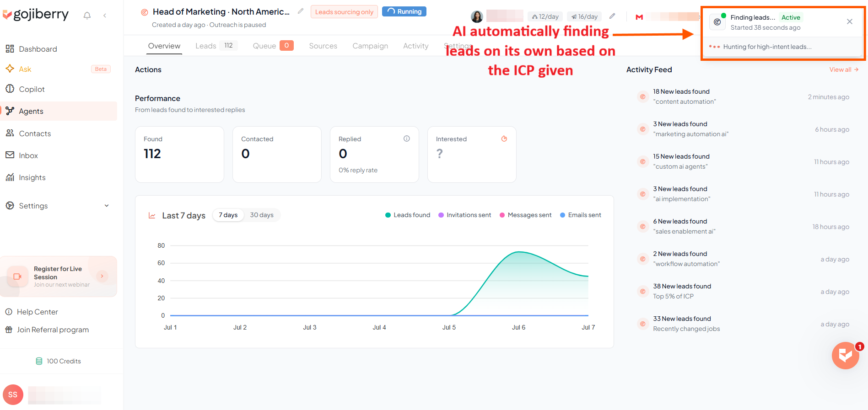Open the Register for Live Session banner arrow
The height and width of the screenshot is (410, 868).
click(x=102, y=276)
